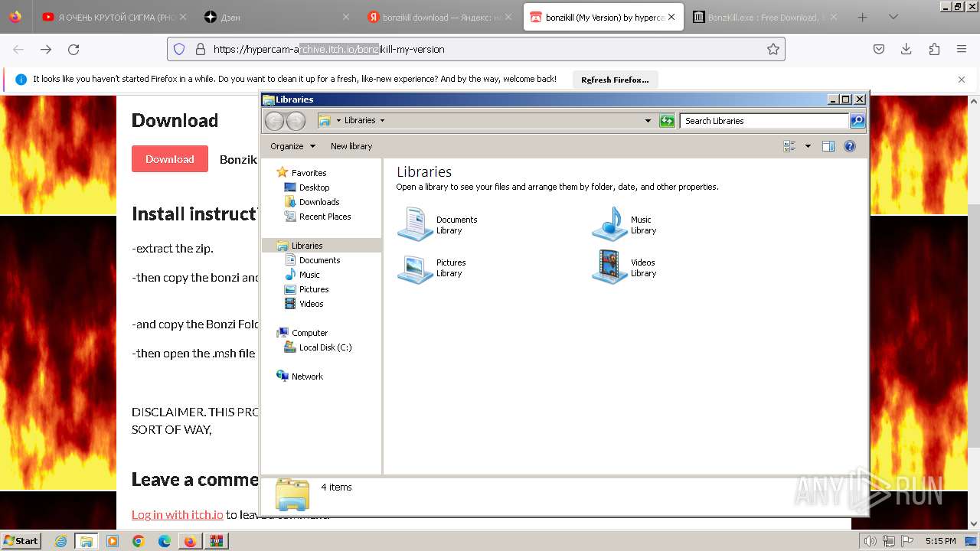Click Explorer's Back navigation button

point(274,121)
